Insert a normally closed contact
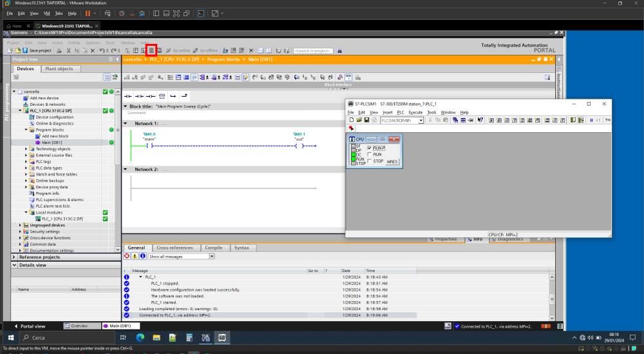Viewport: 644px width, 354px height. point(139,96)
